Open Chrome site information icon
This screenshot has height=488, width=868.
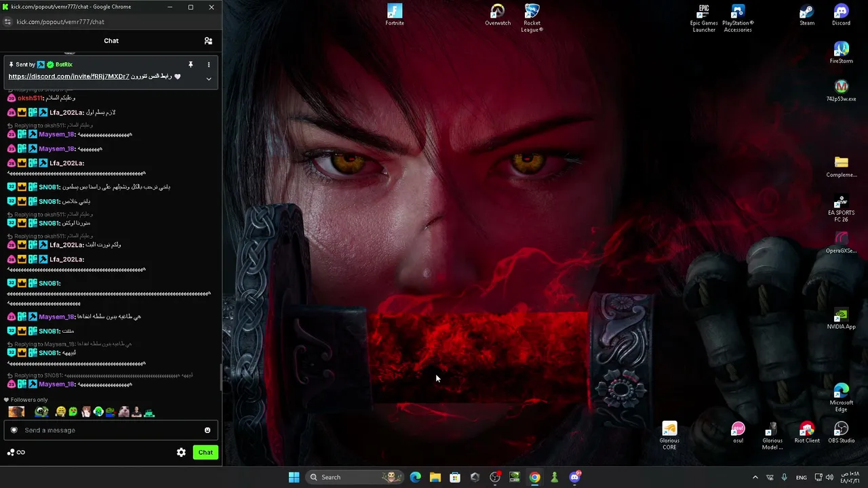point(7,22)
